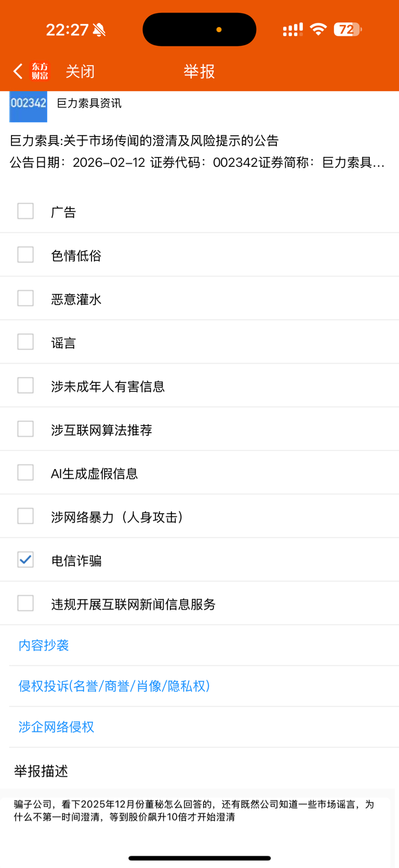Viewport: 399px width, 868px height.
Task: Open the 涉企网络侵权 link
Action: [x=56, y=727]
